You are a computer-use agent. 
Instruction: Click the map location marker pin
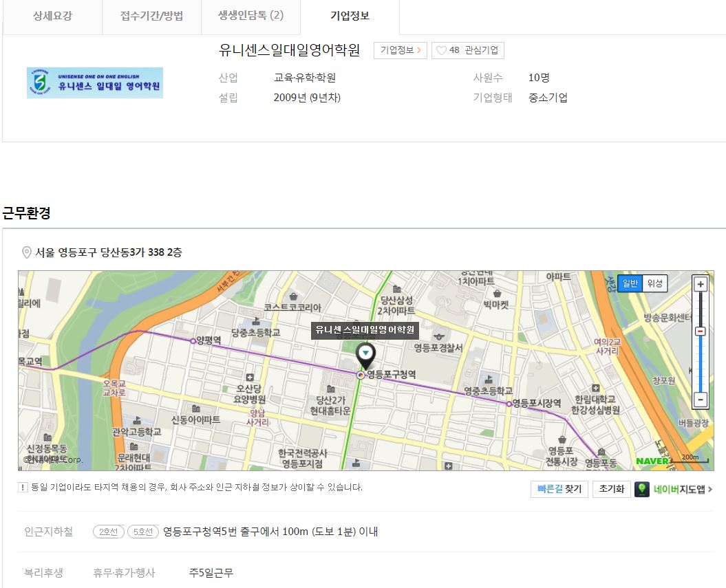tap(365, 356)
